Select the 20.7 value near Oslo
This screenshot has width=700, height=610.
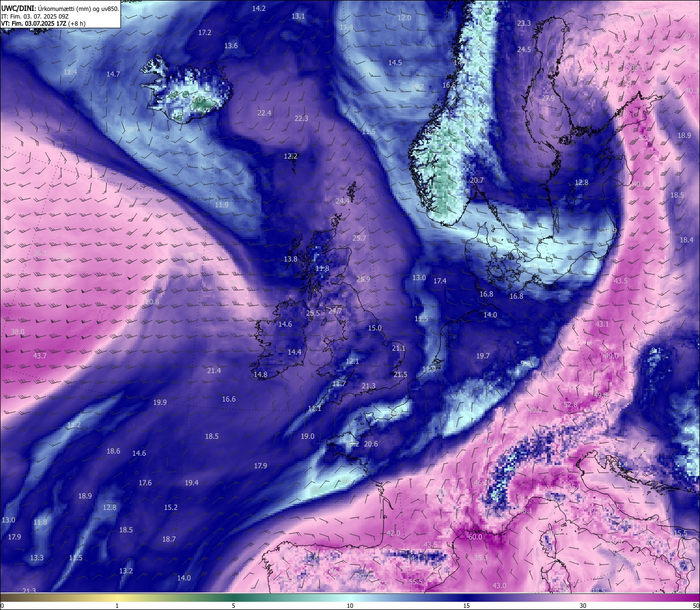tap(477, 180)
